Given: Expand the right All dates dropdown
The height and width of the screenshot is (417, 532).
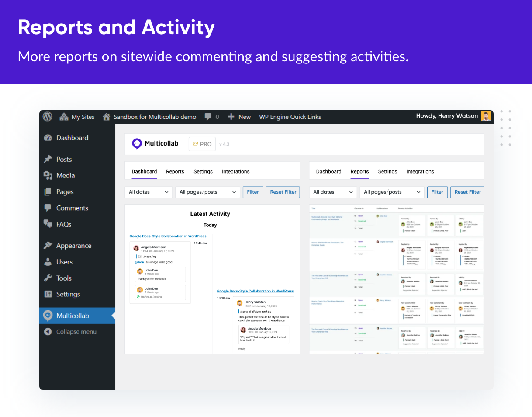Looking at the screenshot, I should coord(333,192).
